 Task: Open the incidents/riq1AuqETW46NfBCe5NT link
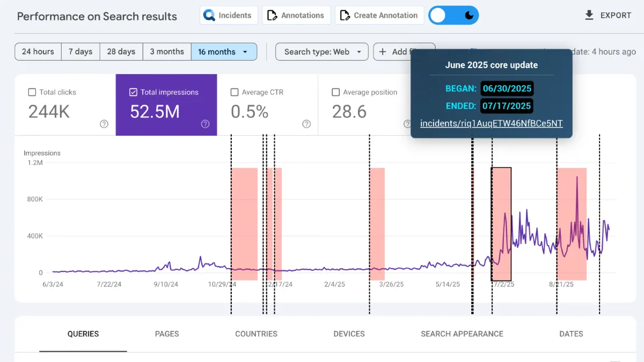tap(492, 123)
